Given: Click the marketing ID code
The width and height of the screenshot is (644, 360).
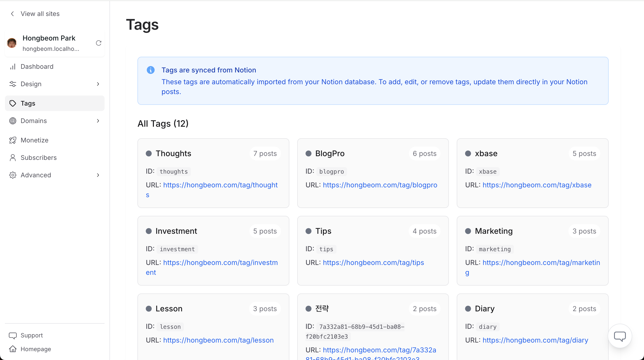Looking at the screenshot, I should point(495,249).
